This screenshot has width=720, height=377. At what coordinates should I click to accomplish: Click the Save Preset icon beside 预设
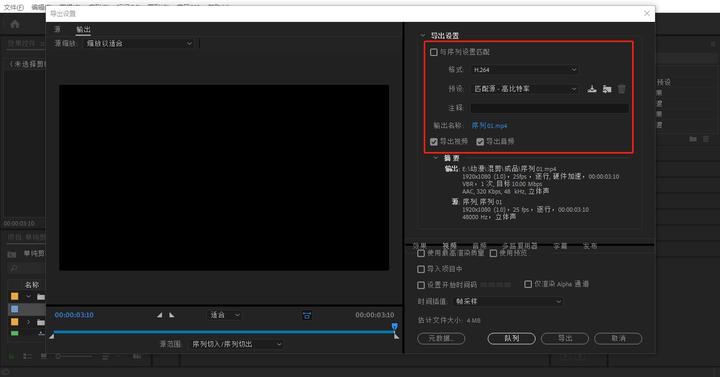click(592, 89)
